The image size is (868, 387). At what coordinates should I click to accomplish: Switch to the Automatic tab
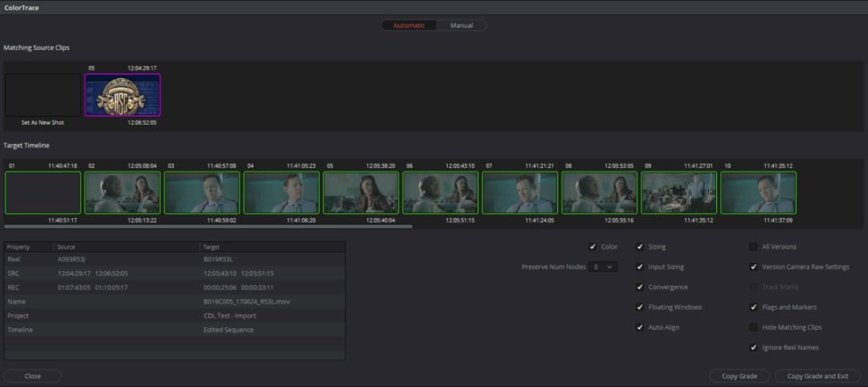[x=409, y=26]
